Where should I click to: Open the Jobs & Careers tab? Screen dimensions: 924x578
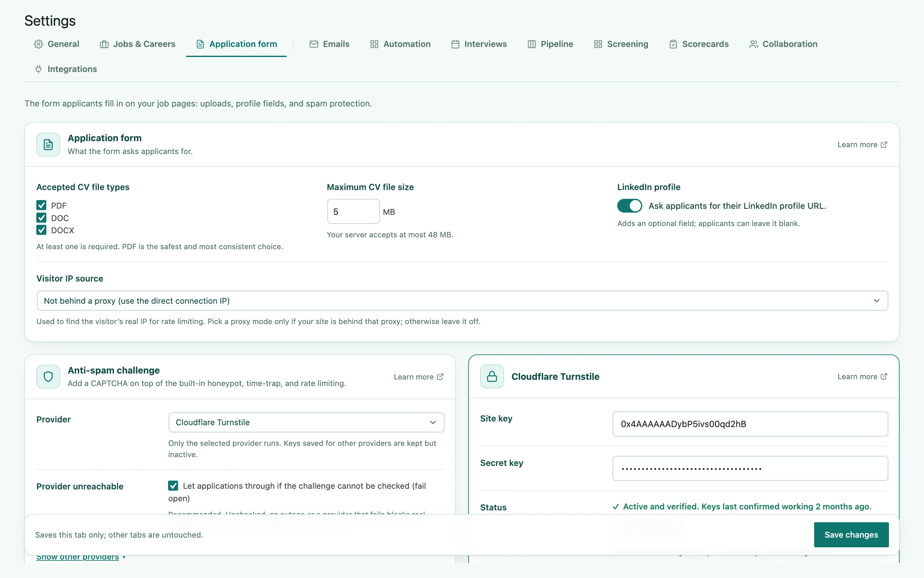click(x=138, y=44)
